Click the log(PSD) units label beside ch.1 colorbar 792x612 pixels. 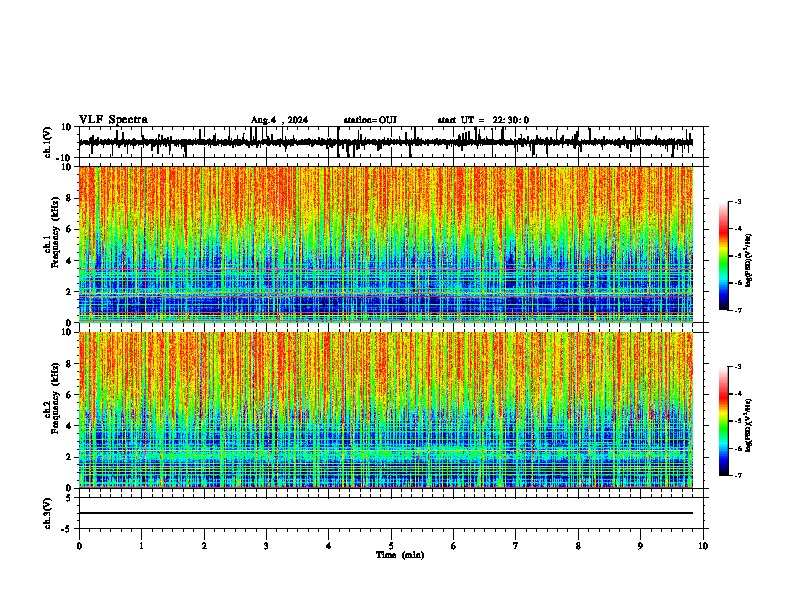coord(749,261)
